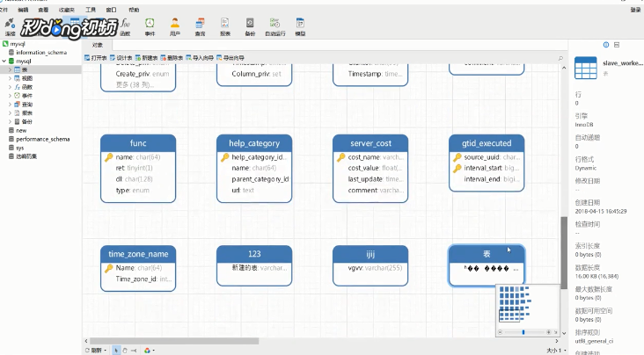Select the gtid_executed table card header
644x355 pixels.
pyautogui.click(x=487, y=143)
